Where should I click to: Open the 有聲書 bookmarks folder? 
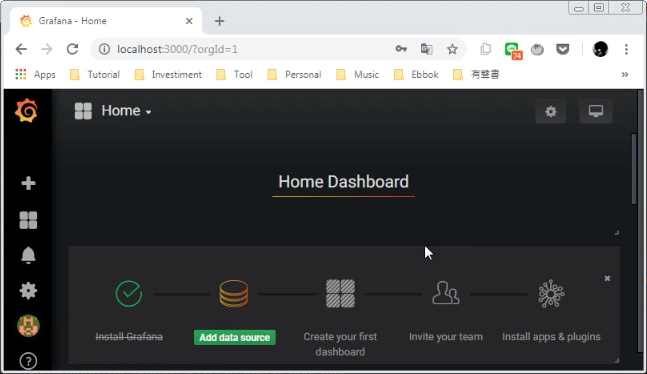click(x=476, y=74)
